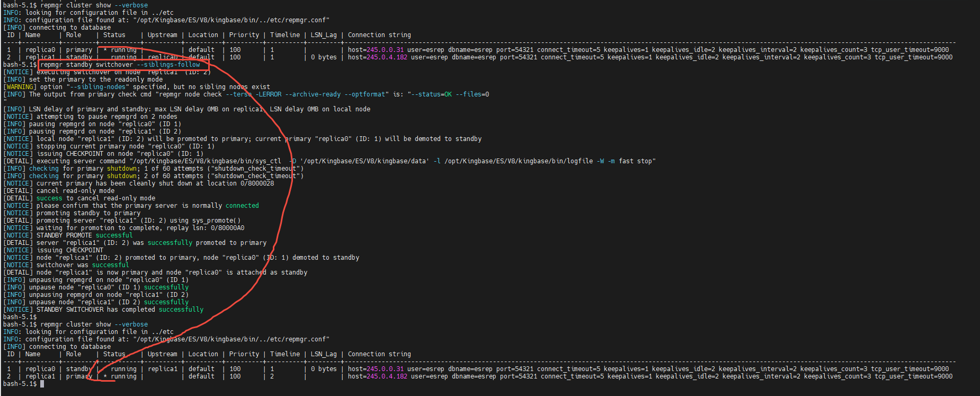Click the 'LSN delay of primary and standby' line
The width and height of the screenshot is (980, 396).
pos(187,109)
